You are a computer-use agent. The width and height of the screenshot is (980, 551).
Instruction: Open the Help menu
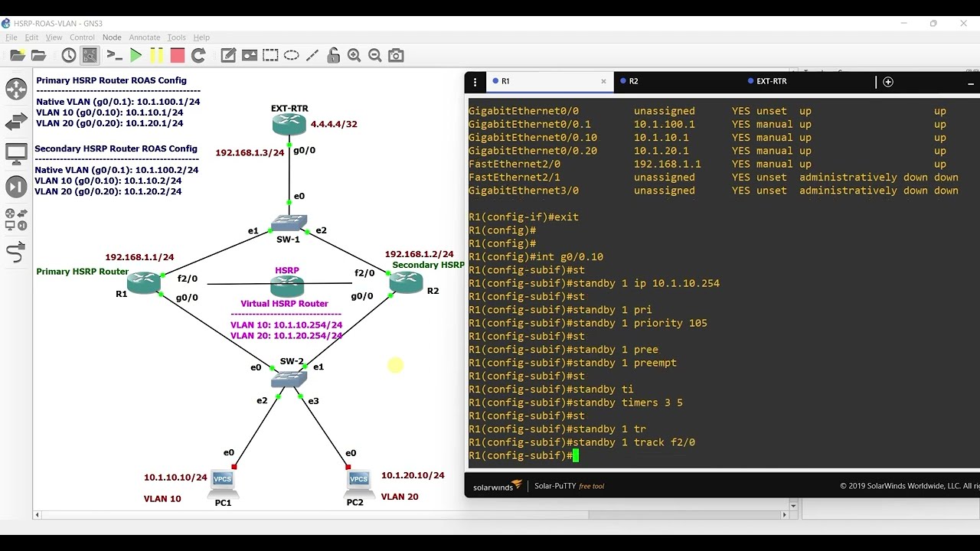201,37
